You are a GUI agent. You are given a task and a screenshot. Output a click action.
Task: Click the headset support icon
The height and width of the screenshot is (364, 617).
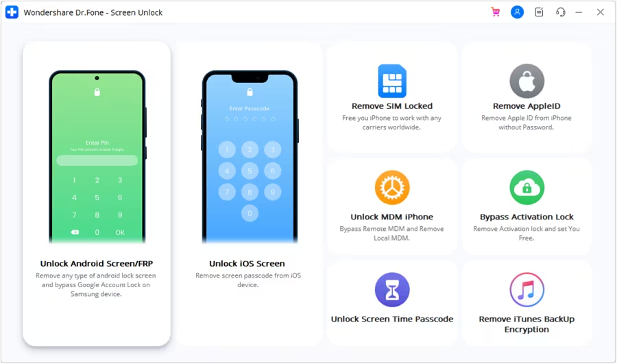point(561,12)
